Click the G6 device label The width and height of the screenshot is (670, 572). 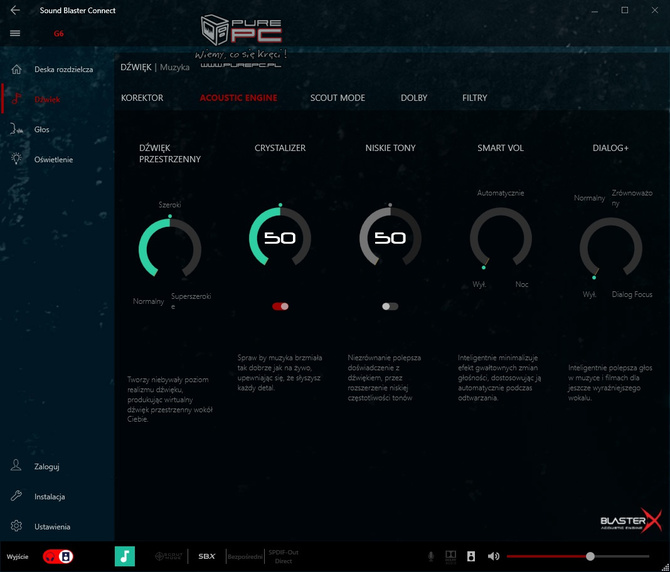(x=59, y=33)
